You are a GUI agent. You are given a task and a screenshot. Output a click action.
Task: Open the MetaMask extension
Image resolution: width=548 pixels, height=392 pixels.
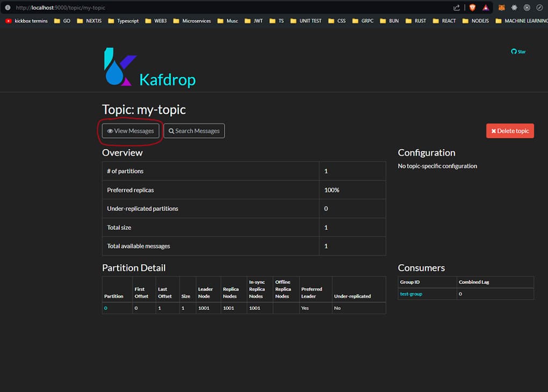click(503, 8)
